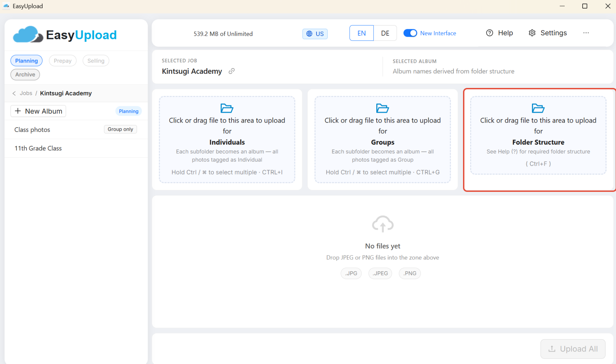
Task: Click the Kintsugi Academy selected job name
Action: point(192,71)
